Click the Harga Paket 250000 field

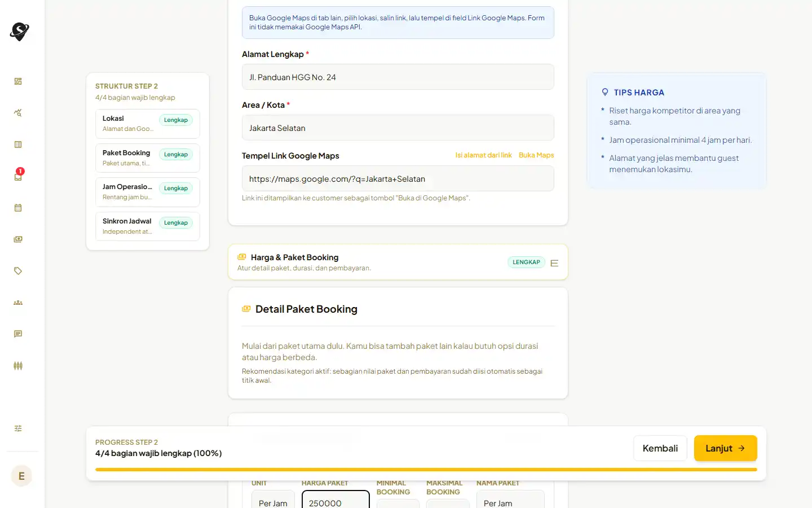click(336, 500)
